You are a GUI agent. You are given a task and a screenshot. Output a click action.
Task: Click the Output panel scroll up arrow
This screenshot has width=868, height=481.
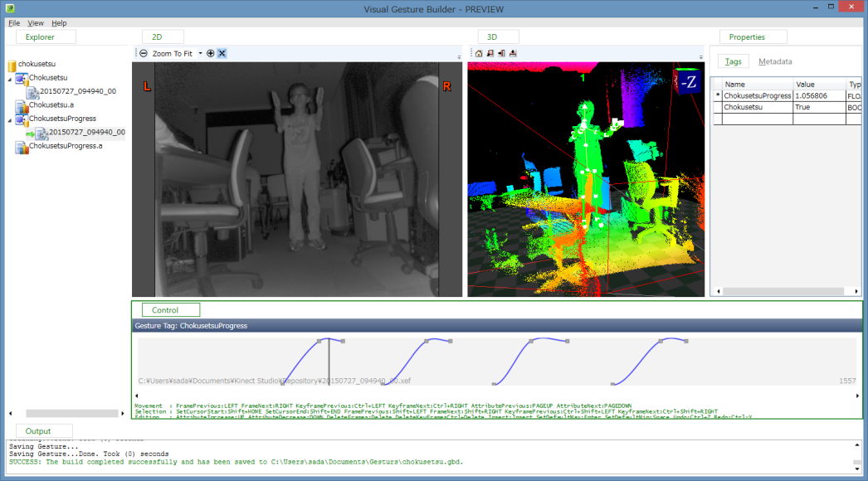pos(857,445)
